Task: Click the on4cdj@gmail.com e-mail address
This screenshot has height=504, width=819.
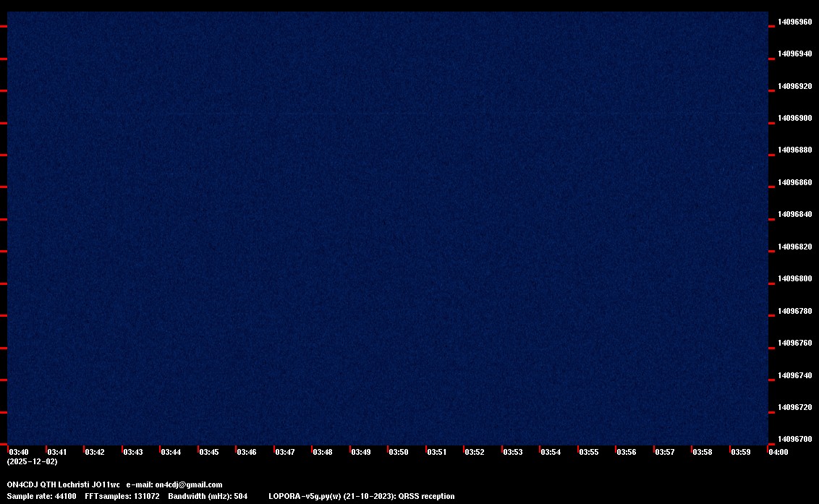Action: pos(189,484)
